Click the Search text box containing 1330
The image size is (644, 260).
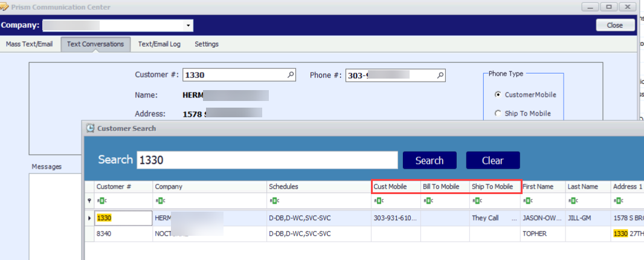(268, 160)
